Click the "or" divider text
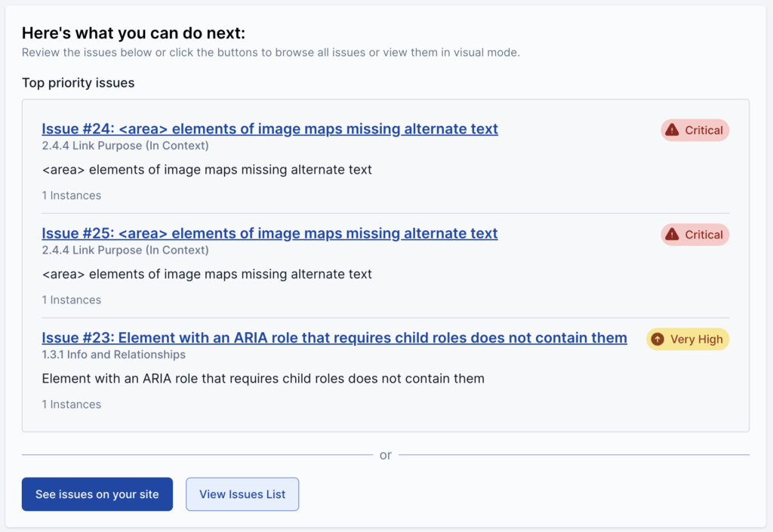 point(386,455)
